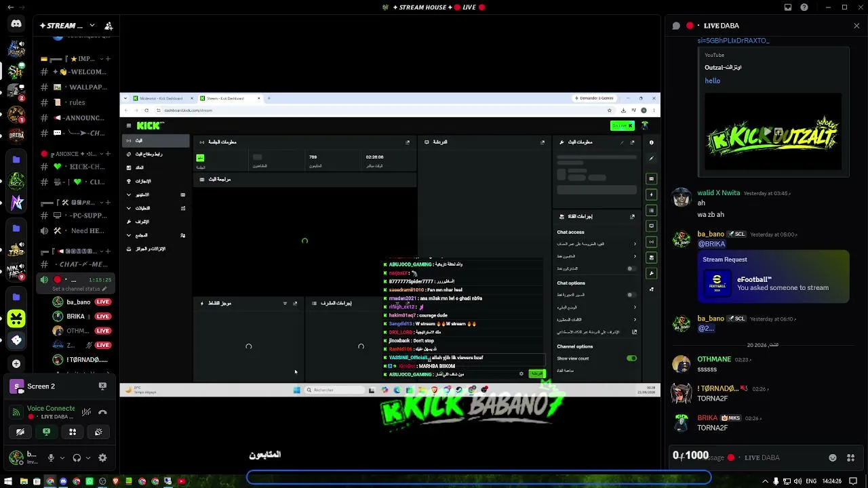
Task: Start an activity from voice panel
Action: point(73,432)
